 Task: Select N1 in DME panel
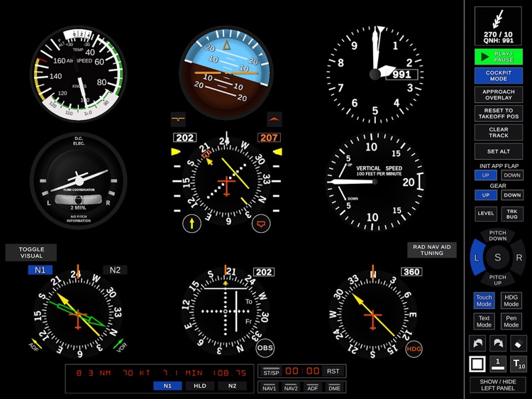[x=167, y=386]
